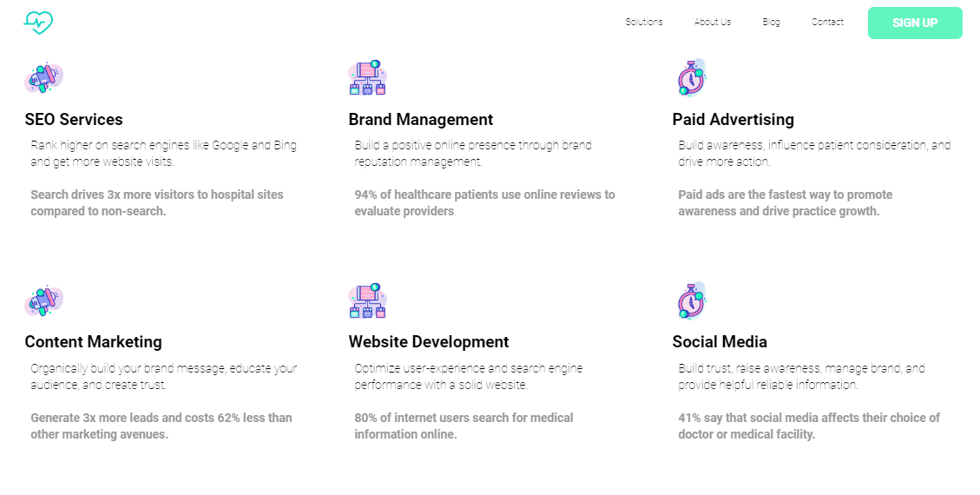The height and width of the screenshot is (495, 980).
Task: Click the sitemap icon above Brand Management
Action: 367,78
